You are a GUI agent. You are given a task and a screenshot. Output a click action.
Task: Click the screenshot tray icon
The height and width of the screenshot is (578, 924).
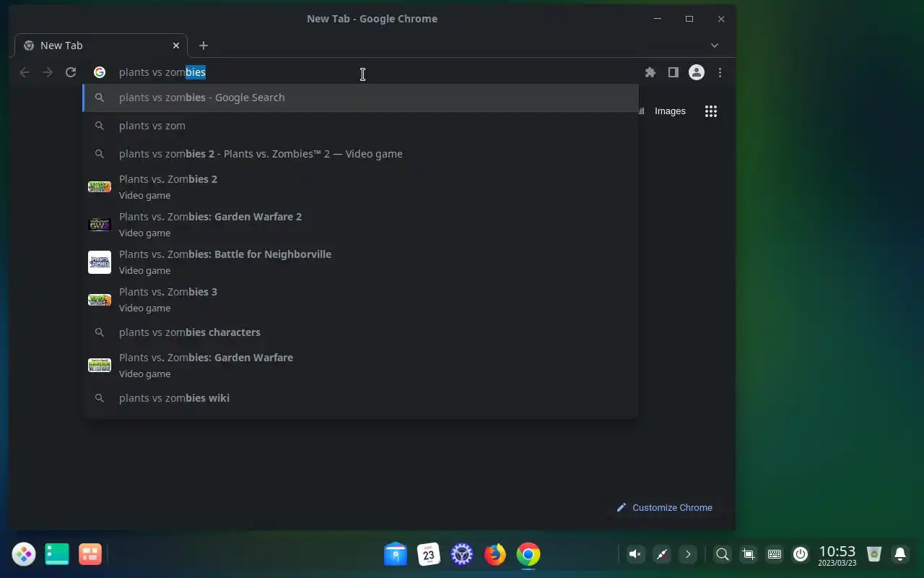pyautogui.click(x=749, y=554)
